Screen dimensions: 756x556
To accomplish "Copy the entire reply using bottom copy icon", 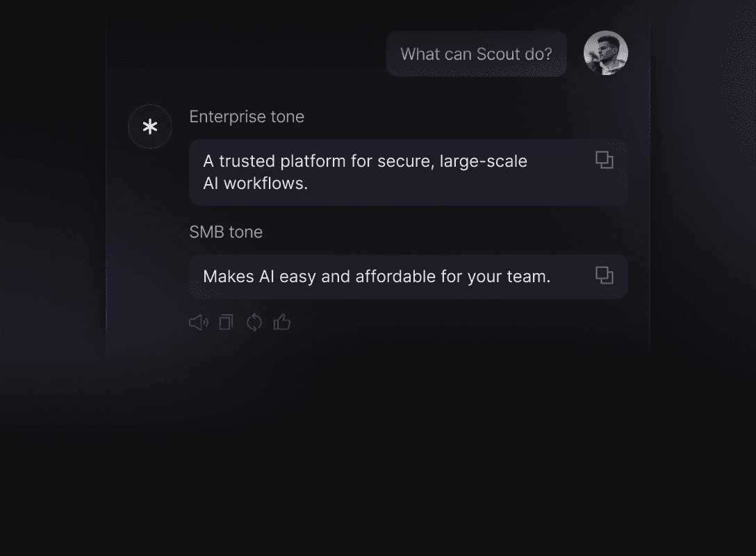I will click(x=226, y=322).
